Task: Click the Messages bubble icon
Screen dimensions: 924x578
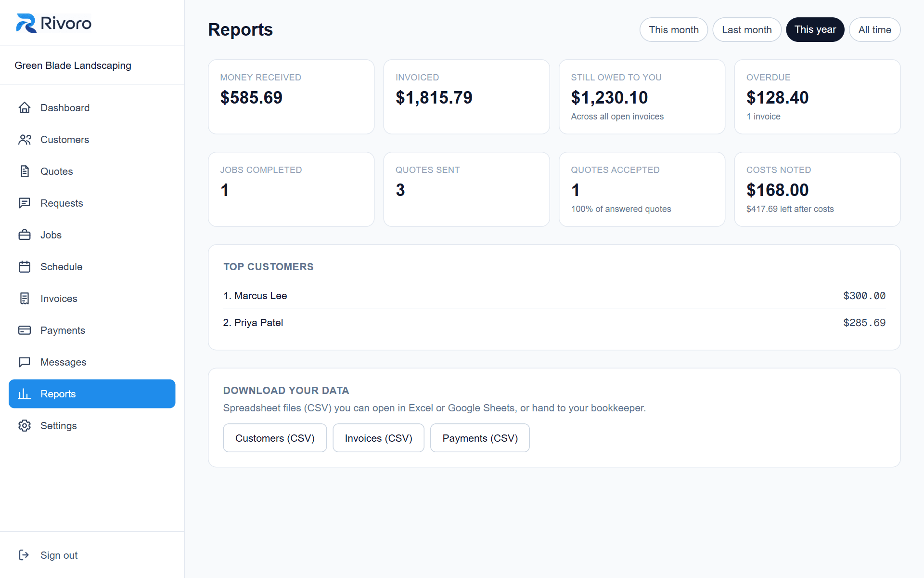Action: click(x=25, y=362)
